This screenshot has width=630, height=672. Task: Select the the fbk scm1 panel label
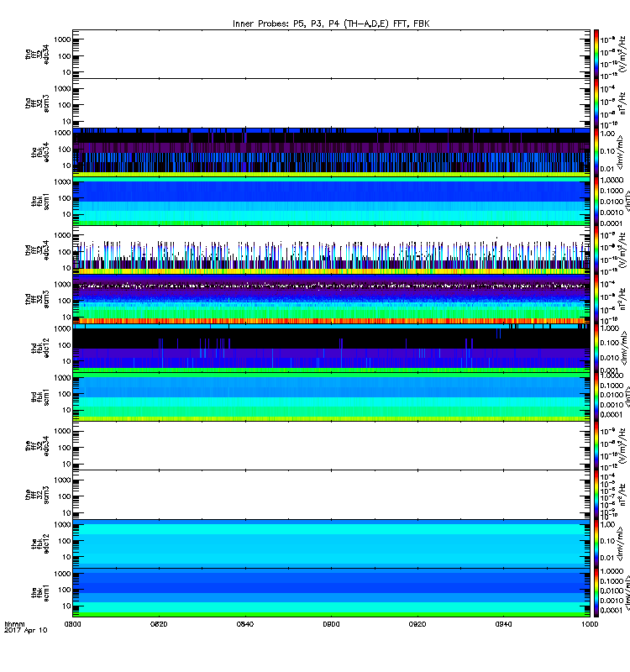coord(40,593)
